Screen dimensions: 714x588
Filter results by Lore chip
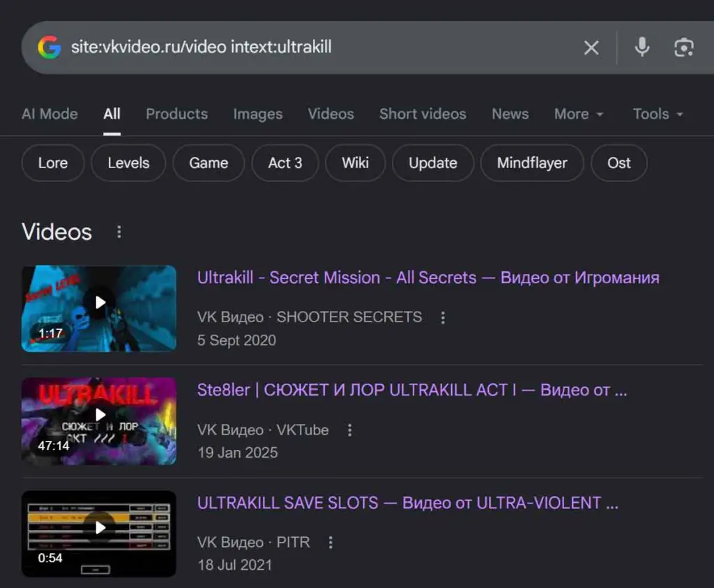click(x=53, y=163)
